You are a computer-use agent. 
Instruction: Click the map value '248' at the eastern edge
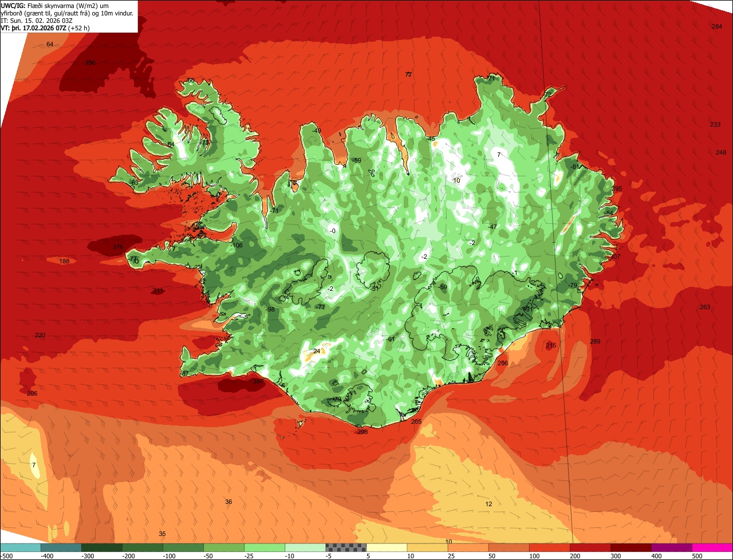tap(721, 152)
